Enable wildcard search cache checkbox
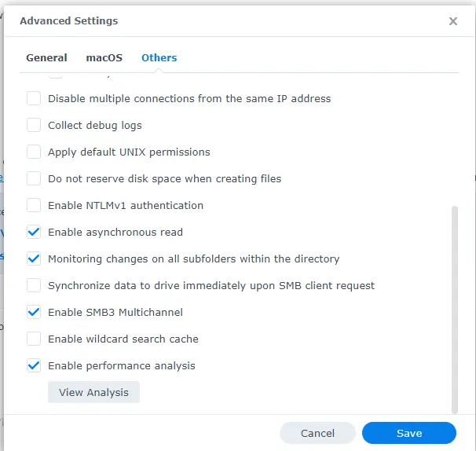 (x=34, y=339)
